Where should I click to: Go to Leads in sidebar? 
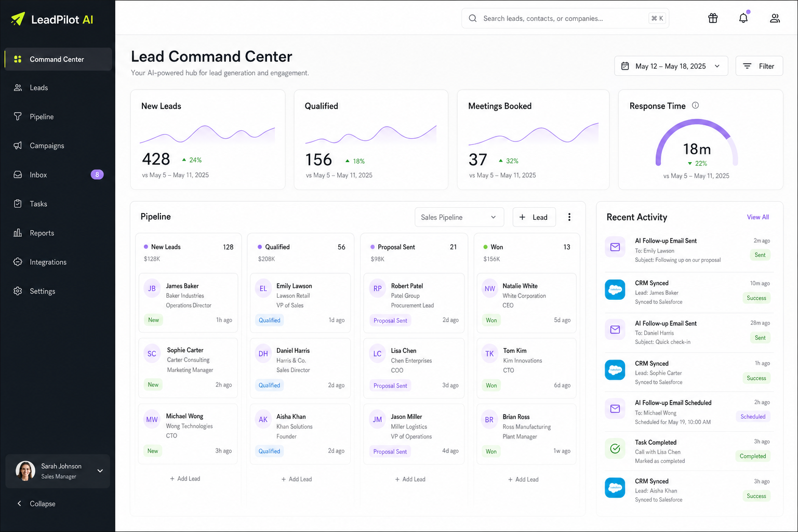pyautogui.click(x=58, y=88)
